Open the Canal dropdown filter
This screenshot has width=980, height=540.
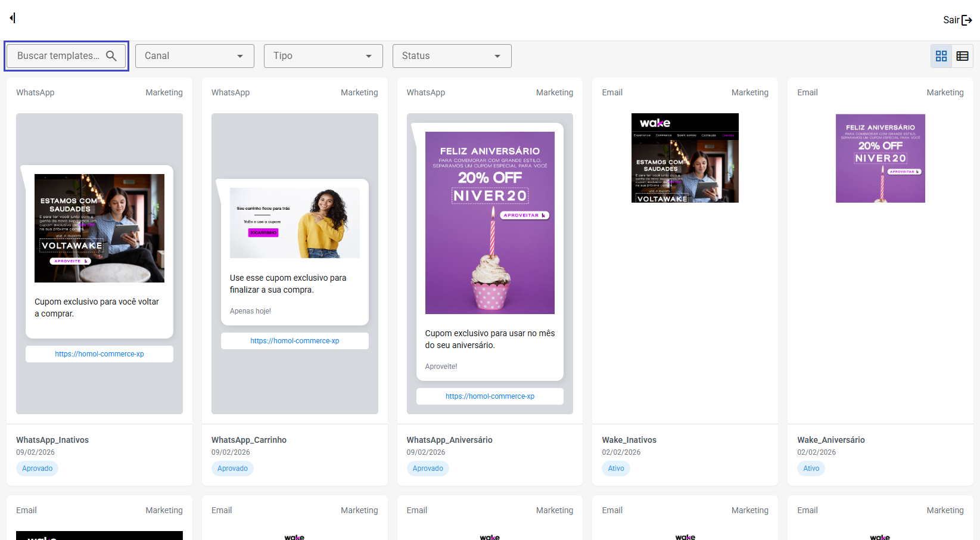click(194, 56)
